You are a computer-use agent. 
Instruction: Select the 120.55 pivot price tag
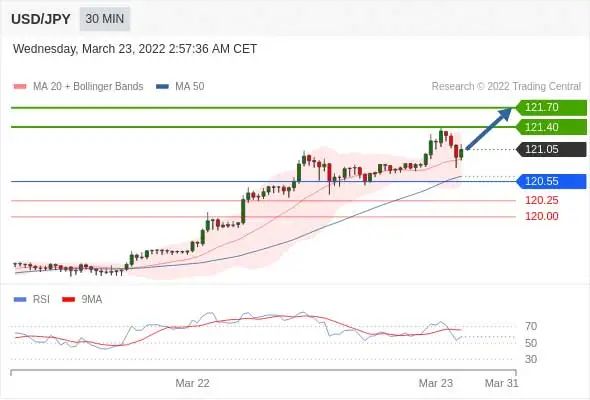(551, 181)
